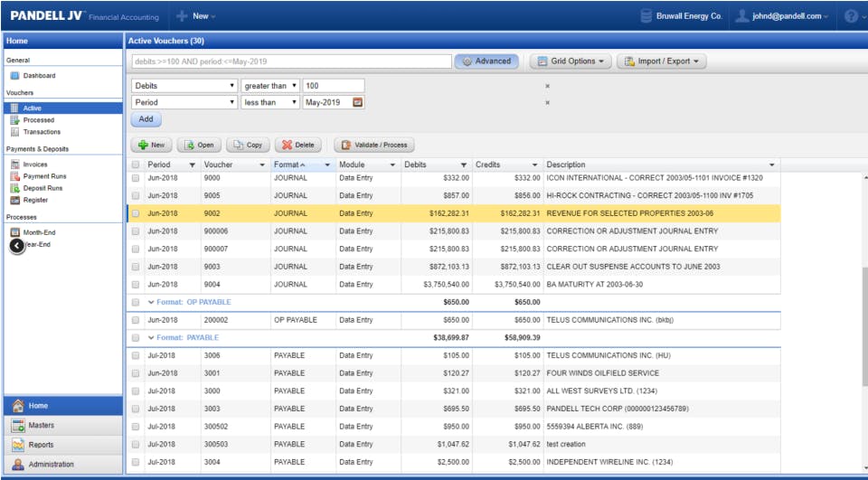Image resolution: width=868 pixels, height=480 pixels.
Task: Open the Transactions sidebar icon
Action: (15, 132)
